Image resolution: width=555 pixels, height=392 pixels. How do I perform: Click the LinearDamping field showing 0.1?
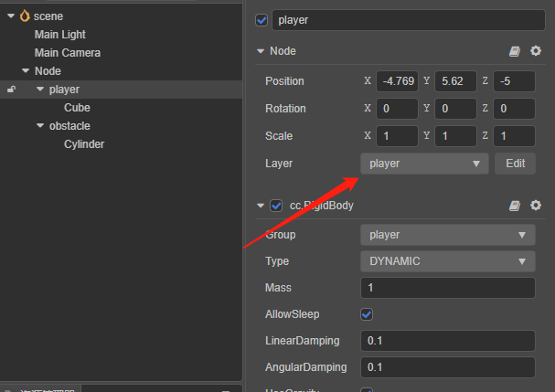pyautogui.click(x=448, y=341)
